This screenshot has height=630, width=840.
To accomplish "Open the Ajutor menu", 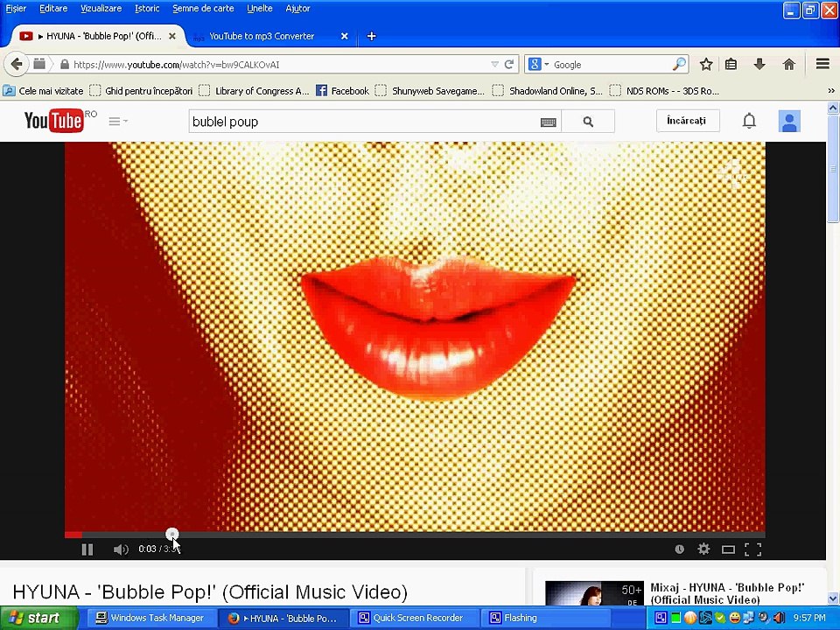I will click(297, 9).
